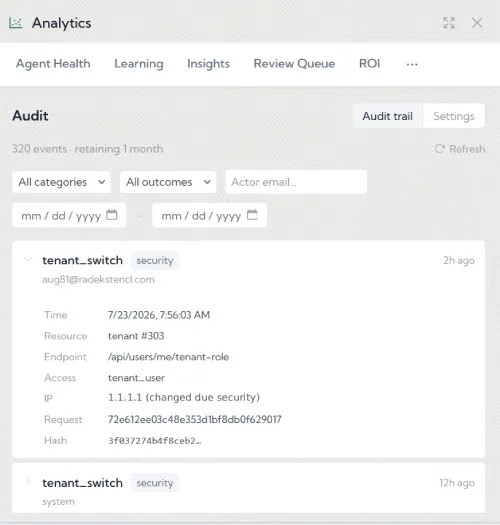Select the actor email aug81@radekstencl.com
This screenshot has height=525, width=500.
[98, 280]
